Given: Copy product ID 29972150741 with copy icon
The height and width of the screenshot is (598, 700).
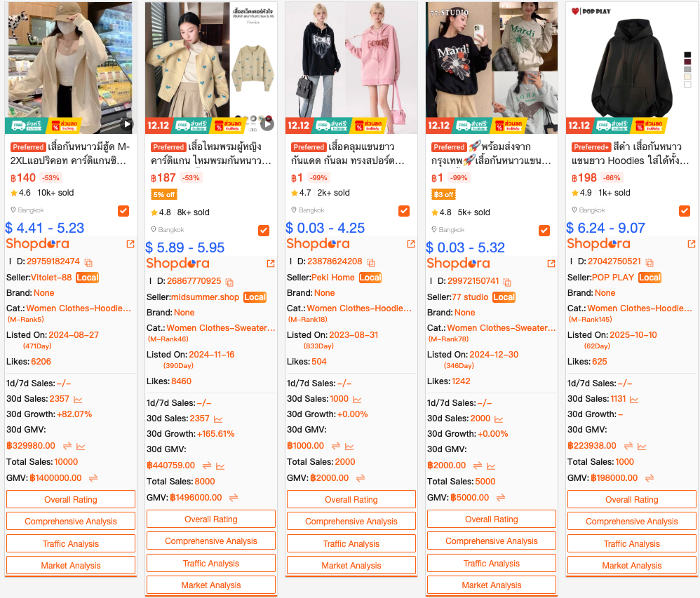Looking at the screenshot, I should click(x=507, y=282).
